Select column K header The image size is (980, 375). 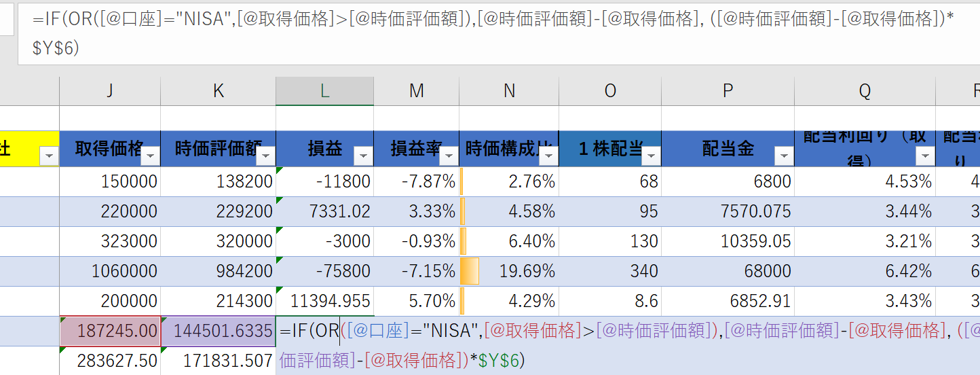click(218, 91)
